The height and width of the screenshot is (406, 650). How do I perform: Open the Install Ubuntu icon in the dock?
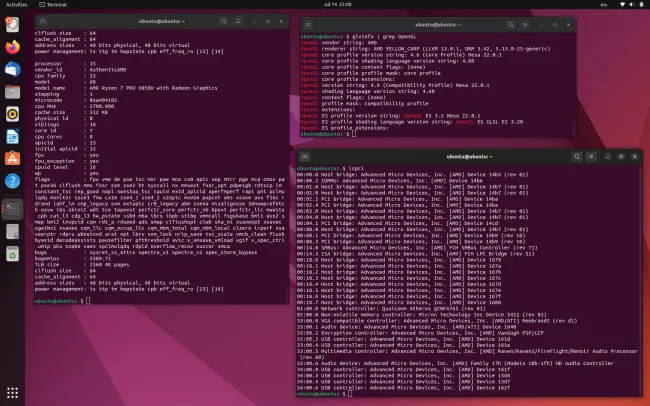[x=12, y=24]
